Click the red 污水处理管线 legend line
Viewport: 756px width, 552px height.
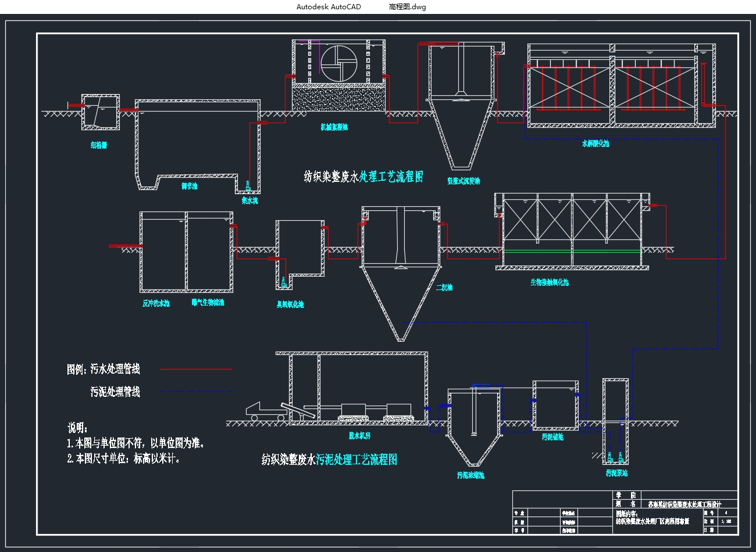pyautogui.click(x=196, y=369)
